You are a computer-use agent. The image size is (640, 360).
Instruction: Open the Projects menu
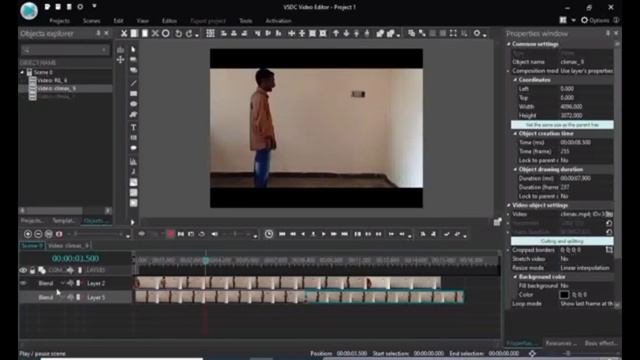pyautogui.click(x=59, y=21)
